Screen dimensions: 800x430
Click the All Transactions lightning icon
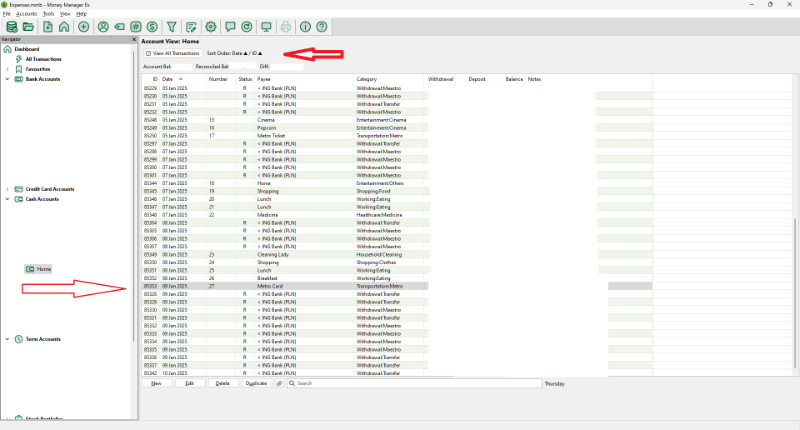pyautogui.click(x=19, y=59)
